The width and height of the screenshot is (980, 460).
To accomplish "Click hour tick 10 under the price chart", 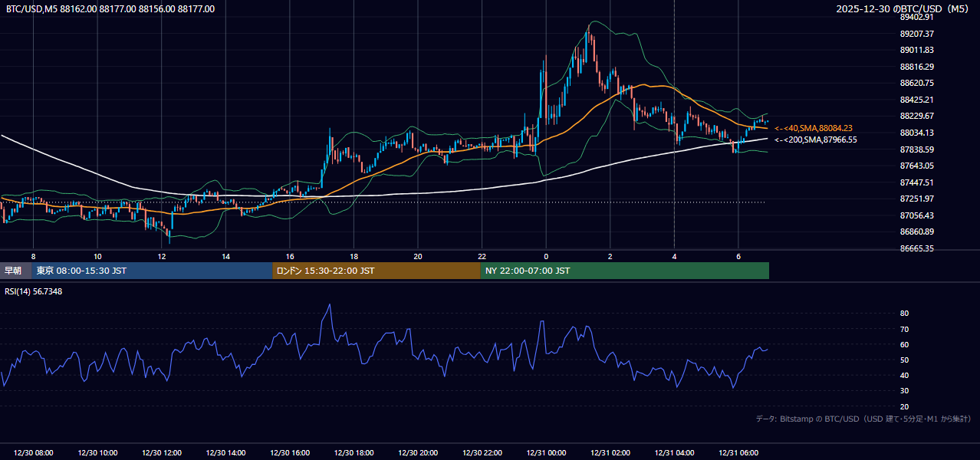I will 97,256.
